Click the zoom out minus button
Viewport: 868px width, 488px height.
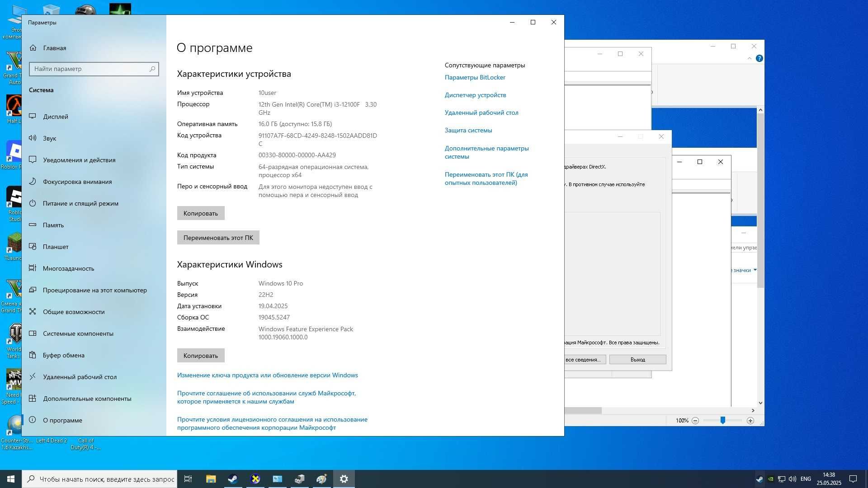pos(695,421)
